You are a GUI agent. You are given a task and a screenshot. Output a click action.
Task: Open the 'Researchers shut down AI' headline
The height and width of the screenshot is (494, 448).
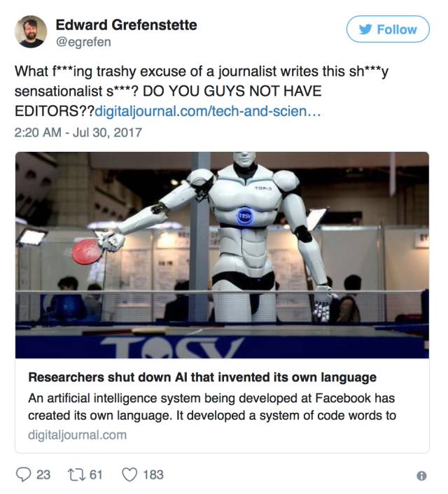(x=202, y=377)
